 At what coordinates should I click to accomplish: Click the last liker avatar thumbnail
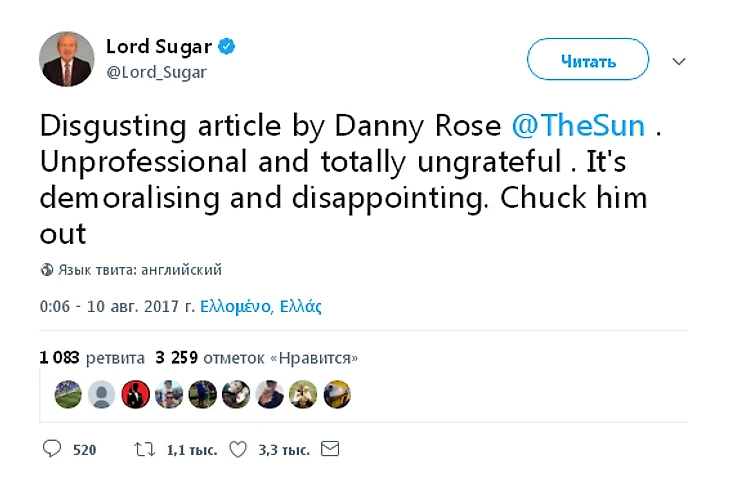(x=338, y=395)
